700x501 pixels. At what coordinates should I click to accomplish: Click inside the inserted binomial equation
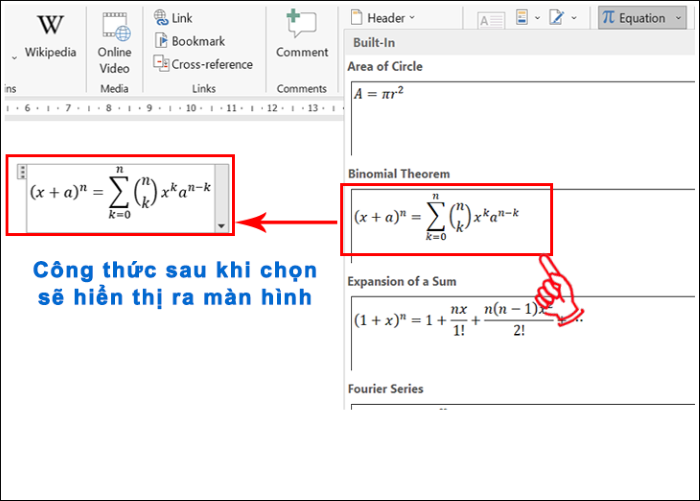click(120, 195)
